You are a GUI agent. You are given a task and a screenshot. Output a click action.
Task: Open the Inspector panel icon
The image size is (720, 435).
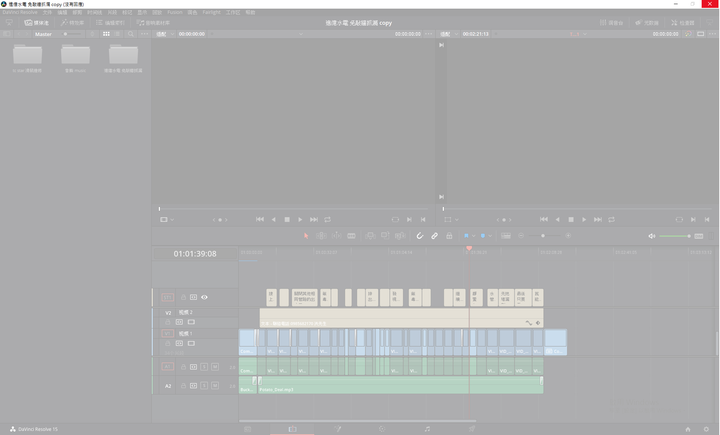point(682,23)
